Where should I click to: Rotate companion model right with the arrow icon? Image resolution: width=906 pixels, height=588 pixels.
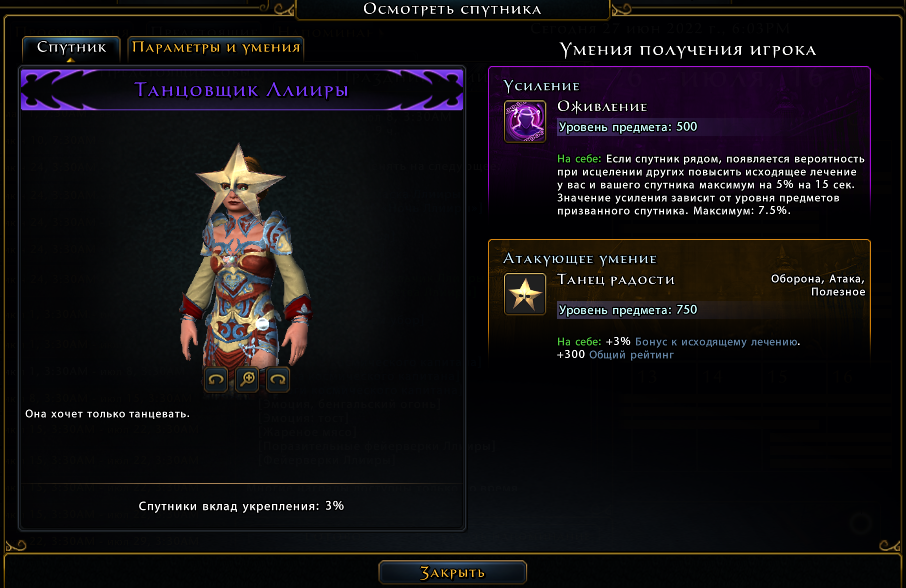pos(278,379)
